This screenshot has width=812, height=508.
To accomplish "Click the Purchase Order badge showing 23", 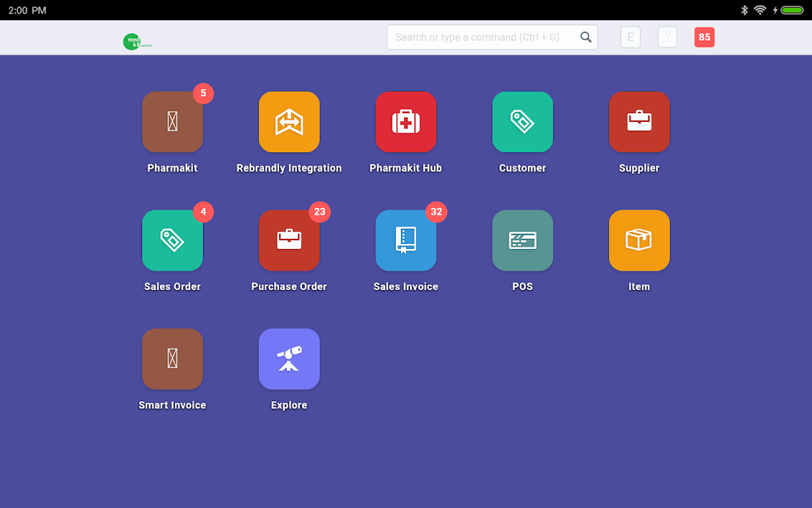I will click(x=320, y=212).
